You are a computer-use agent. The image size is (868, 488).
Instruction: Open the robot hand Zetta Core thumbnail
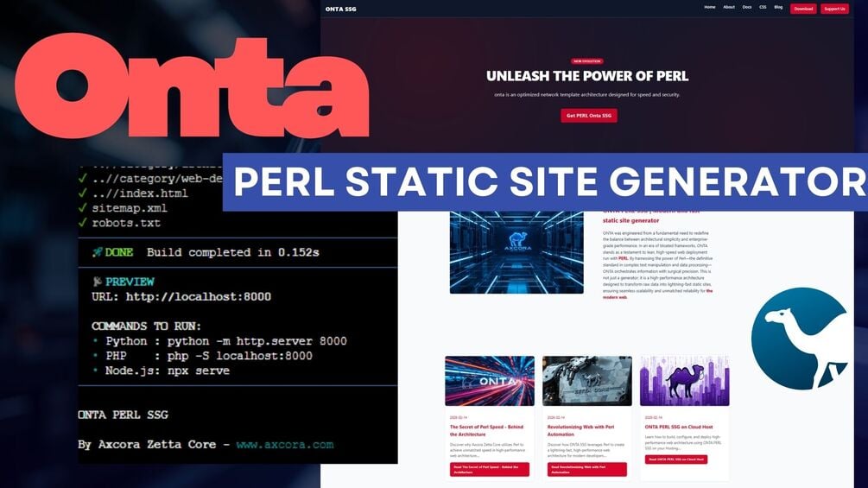click(586, 381)
